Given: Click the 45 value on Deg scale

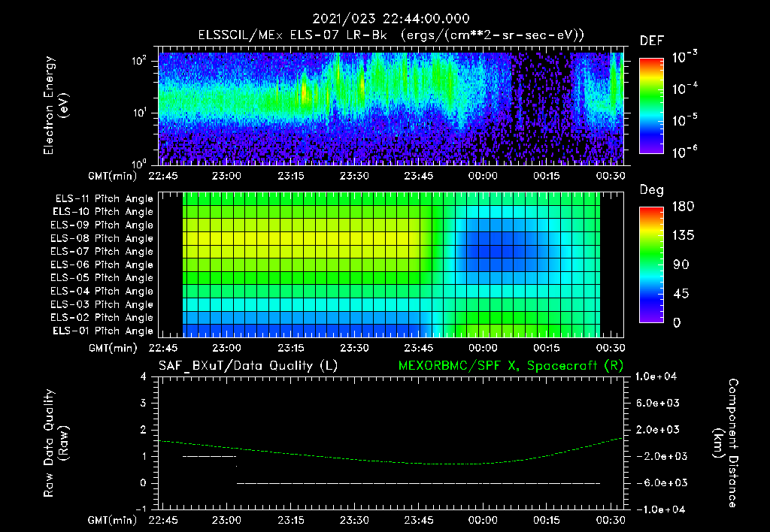Looking at the screenshot, I should coord(681,294).
